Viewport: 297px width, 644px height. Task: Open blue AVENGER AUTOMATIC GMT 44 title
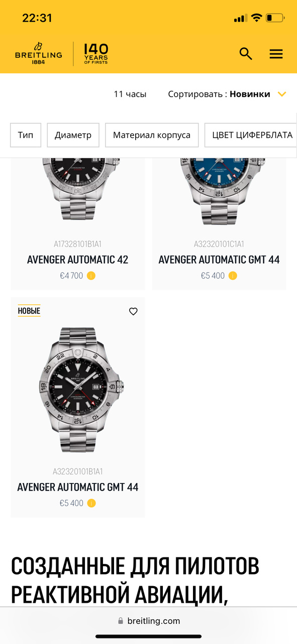point(219,260)
